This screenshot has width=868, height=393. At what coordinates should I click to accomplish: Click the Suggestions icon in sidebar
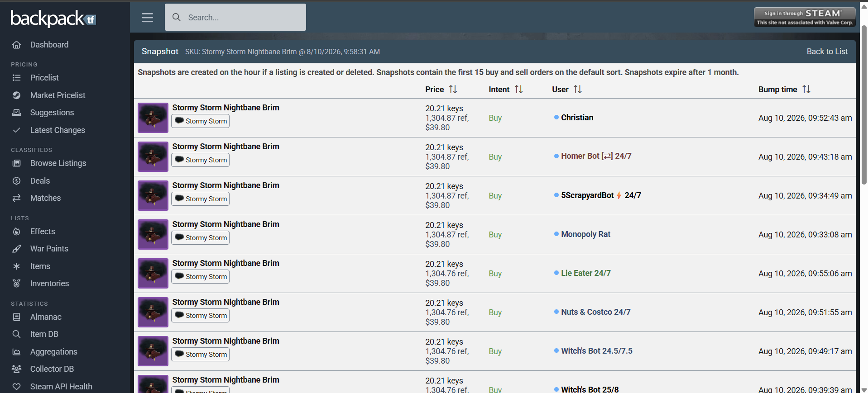pyautogui.click(x=17, y=113)
